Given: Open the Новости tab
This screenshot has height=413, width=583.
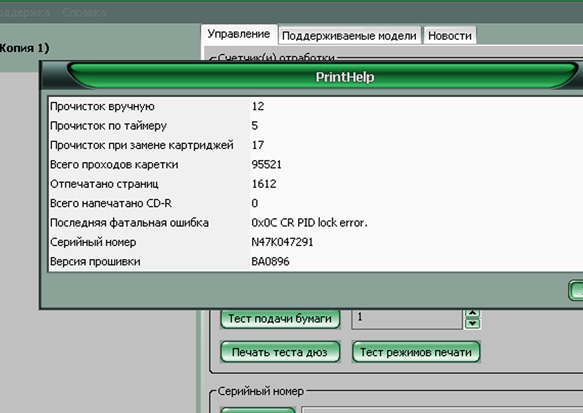Looking at the screenshot, I should click(x=450, y=36).
